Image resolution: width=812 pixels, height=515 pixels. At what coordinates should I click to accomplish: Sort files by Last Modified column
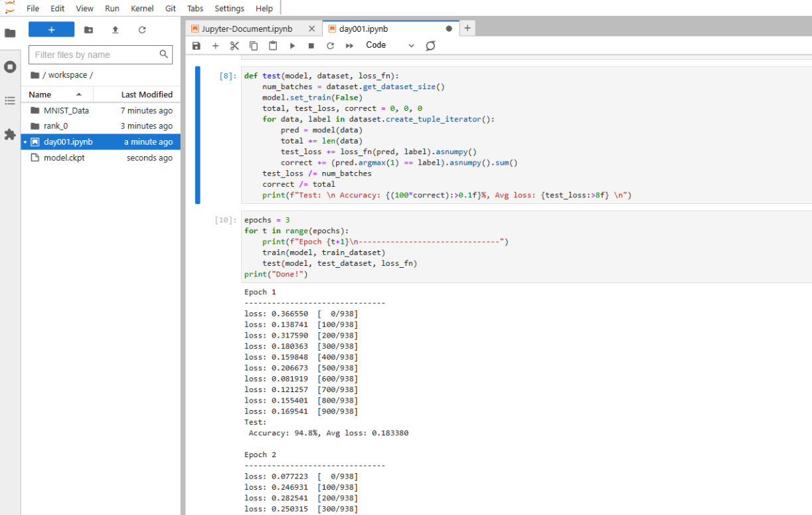click(146, 94)
